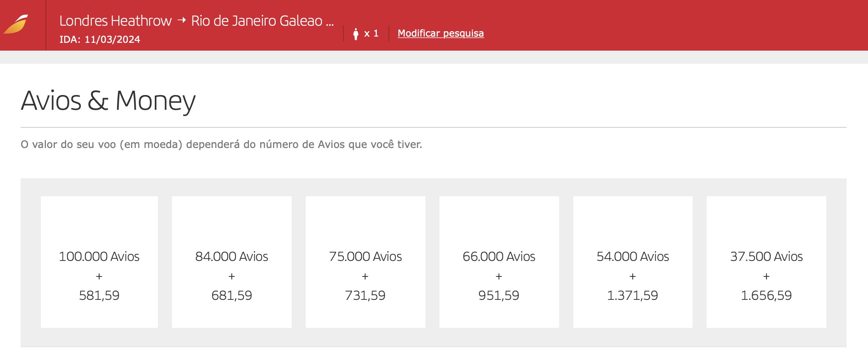Pick the 54.000 Avios + 1.371,59 card
Screen dimensions: 868x352
pos(633,262)
